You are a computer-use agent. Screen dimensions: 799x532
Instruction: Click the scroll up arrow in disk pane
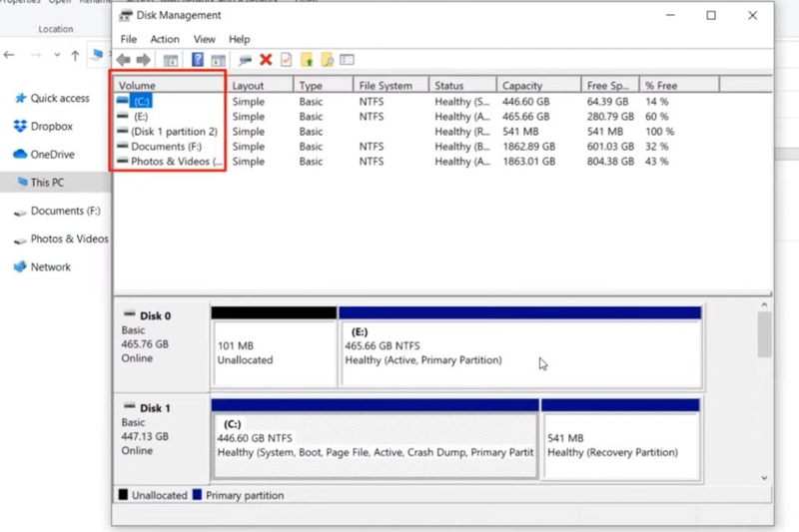764,304
